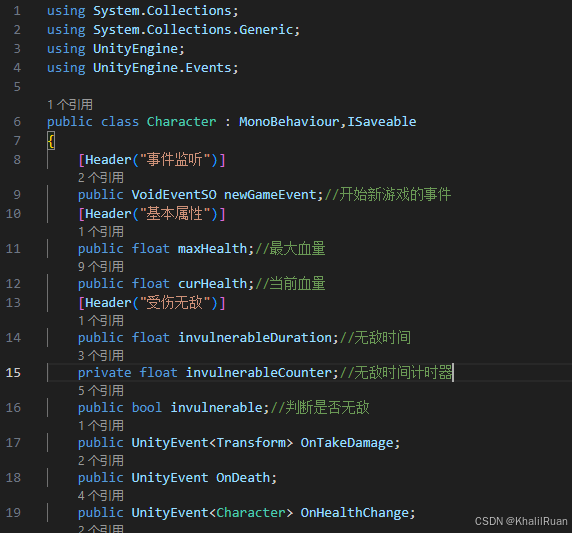The width and height of the screenshot is (572, 533).
Task: Click 'System.Collections.Generic' on line 2
Action: pos(193,30)
